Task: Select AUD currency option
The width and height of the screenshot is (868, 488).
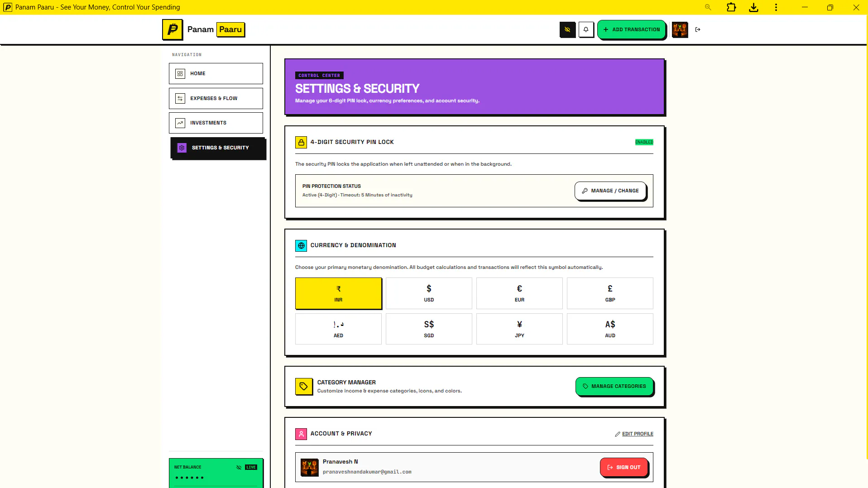Action: pos(610,329)
